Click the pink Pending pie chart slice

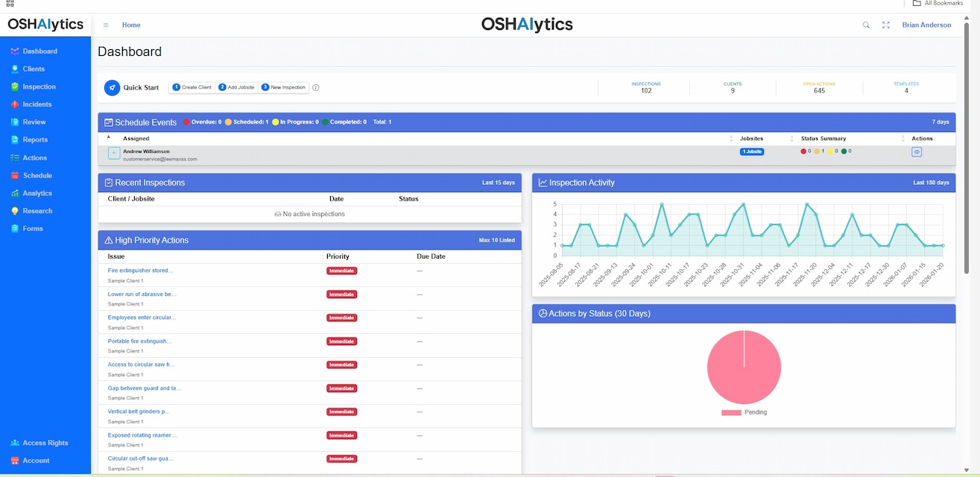[744, 367]
